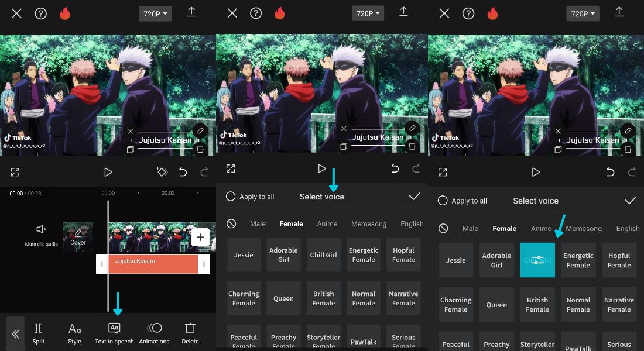Tap the flame icon in the right screen
644x351 pixels.
[x=492, y=13]
